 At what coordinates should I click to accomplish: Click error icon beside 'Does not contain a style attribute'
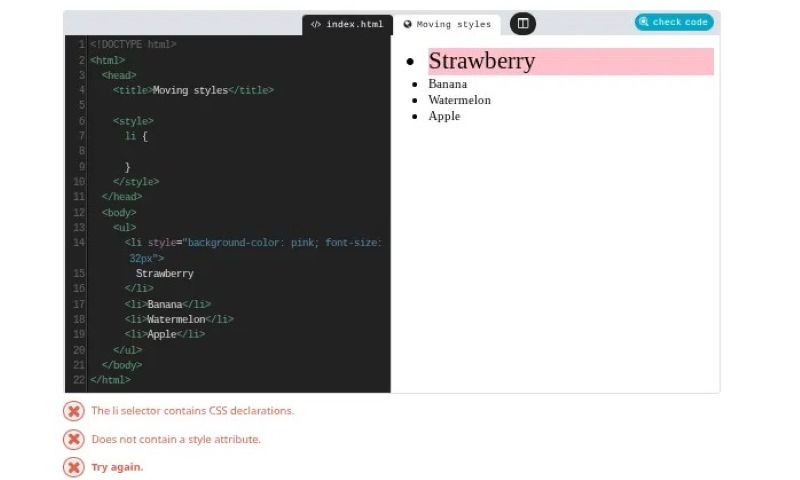point(73,439)
